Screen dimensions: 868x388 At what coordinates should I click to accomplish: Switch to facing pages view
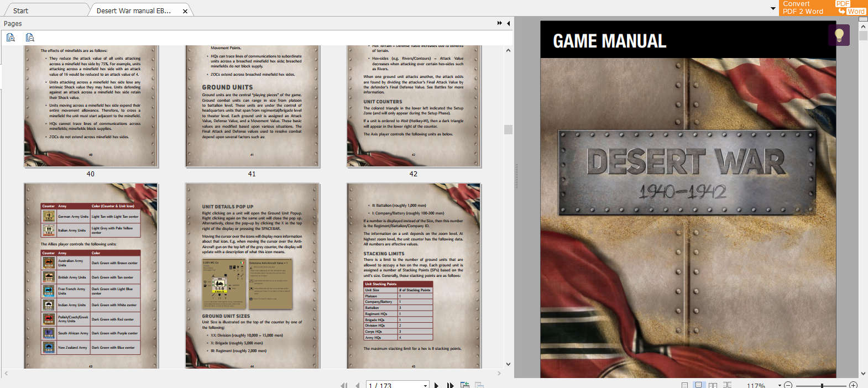[713, 385]
